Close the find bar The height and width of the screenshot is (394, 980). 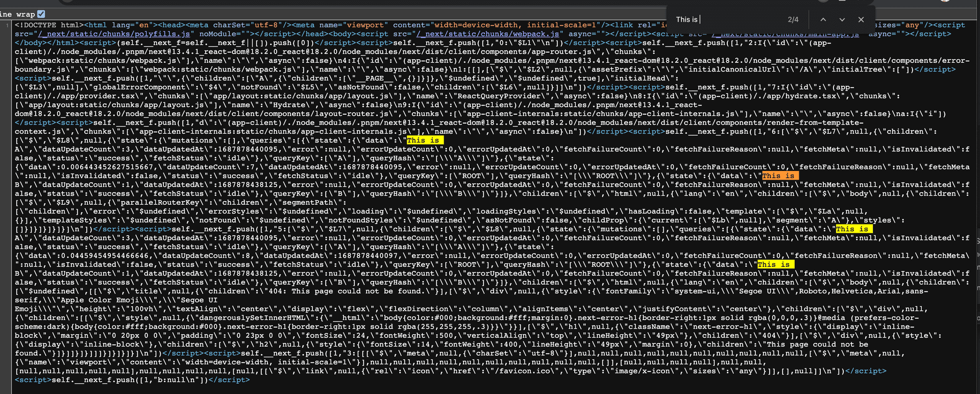[x=861, y=19]
